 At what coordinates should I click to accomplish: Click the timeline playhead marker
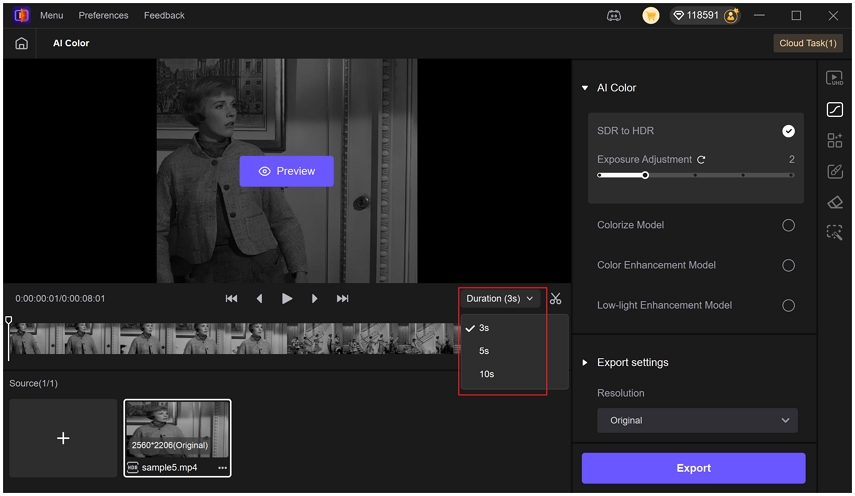[9, 321]
